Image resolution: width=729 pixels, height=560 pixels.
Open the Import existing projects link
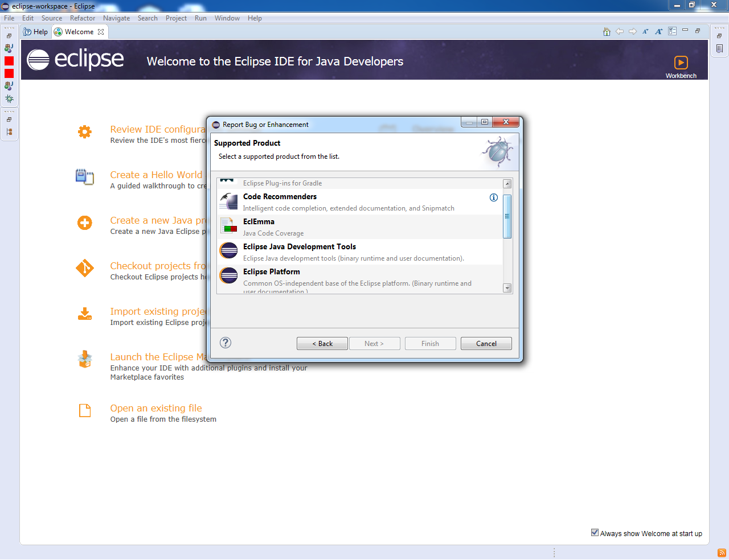point(158,311)
